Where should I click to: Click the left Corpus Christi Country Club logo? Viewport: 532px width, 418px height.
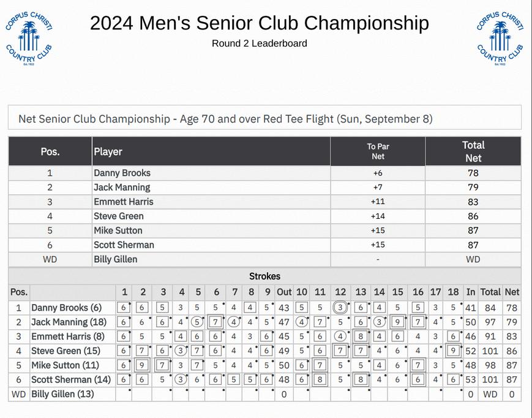28,38
